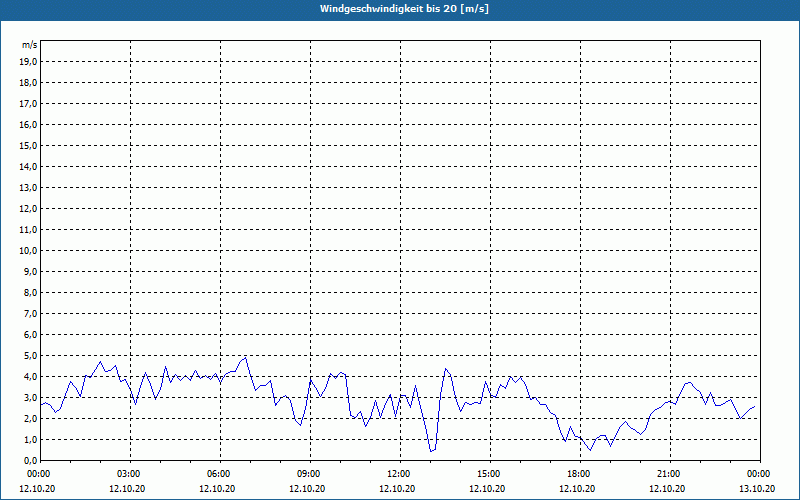Click the chart title "Windgeschwindigkeit bis 20 [m/s]"
This screenshot has width=800, height=500.
coord(404,9)
